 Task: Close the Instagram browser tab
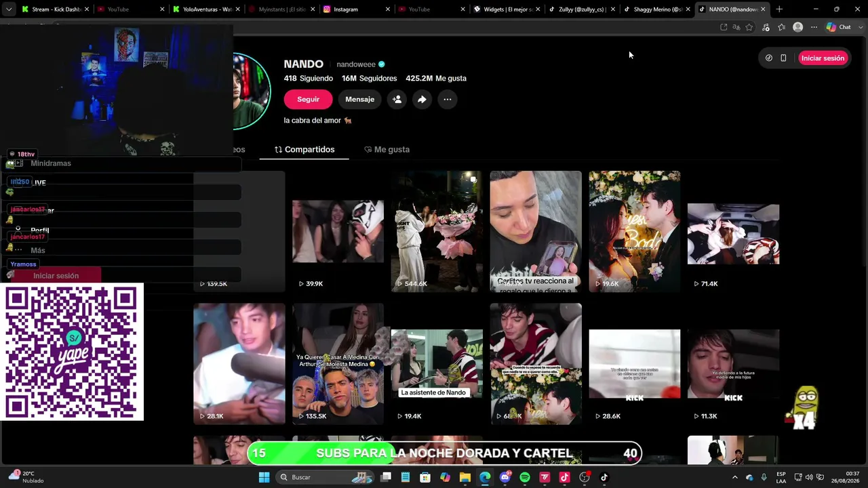pos(387,9)
